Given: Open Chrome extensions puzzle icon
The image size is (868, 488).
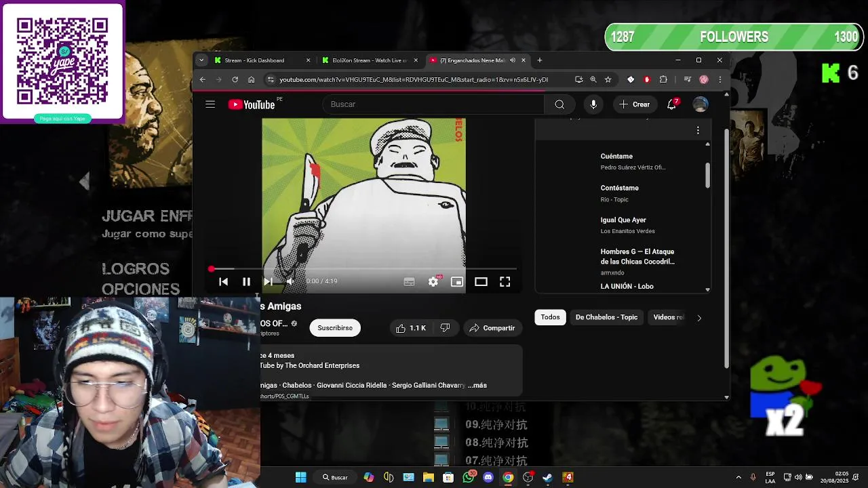Looking at the screenshot, I should pos(663,79).
